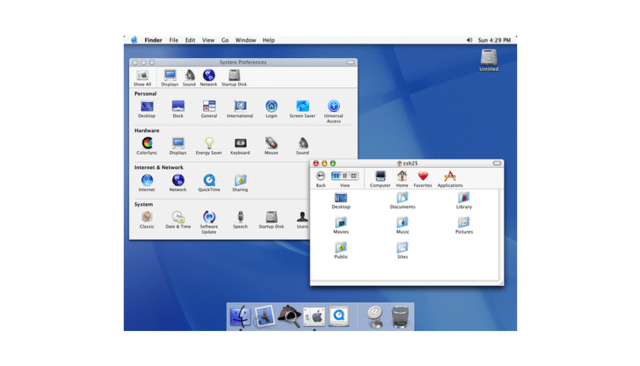This screenshot has height=366, width=640.
Task: Switch Finder window to list view
Action: [345, 176]
